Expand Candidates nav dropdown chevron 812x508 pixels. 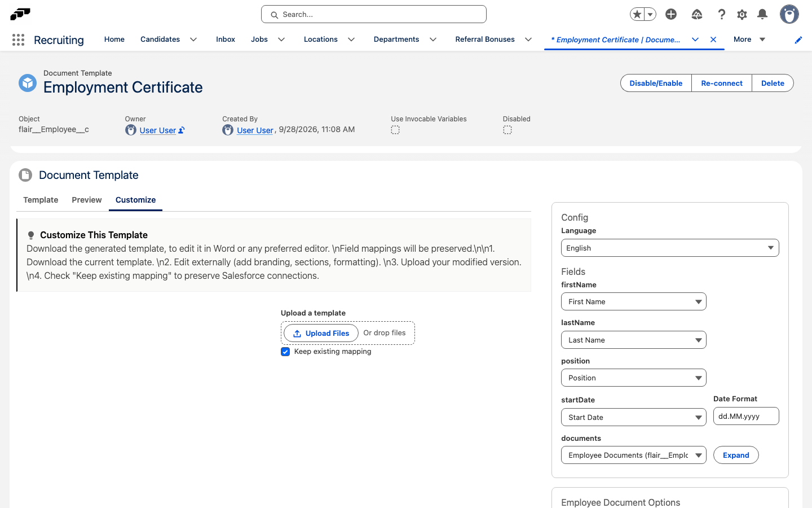tap(193, 40)
